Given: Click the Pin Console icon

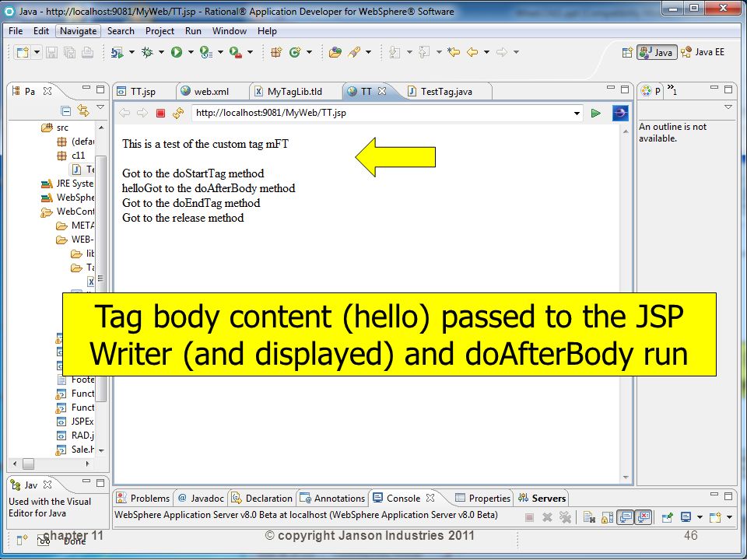Looking at the screenshot, I should 667,517.
